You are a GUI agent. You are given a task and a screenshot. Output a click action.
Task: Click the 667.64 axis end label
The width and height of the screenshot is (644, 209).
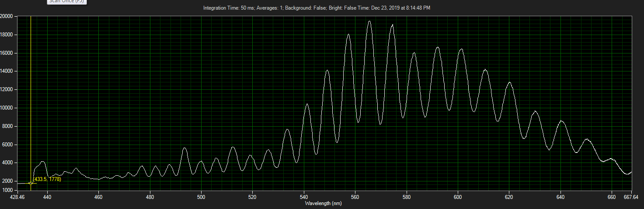pyautogui.click(x=631, y=198)
